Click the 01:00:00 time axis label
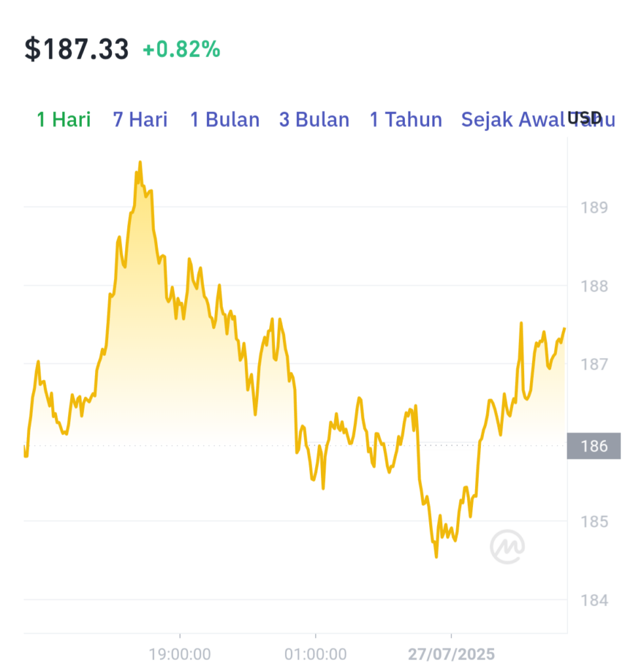644x671 pixels. click(x=315, y=655)
